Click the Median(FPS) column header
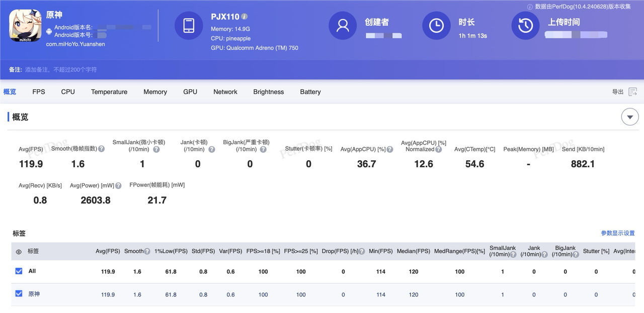644x313 pixels. 414,251
